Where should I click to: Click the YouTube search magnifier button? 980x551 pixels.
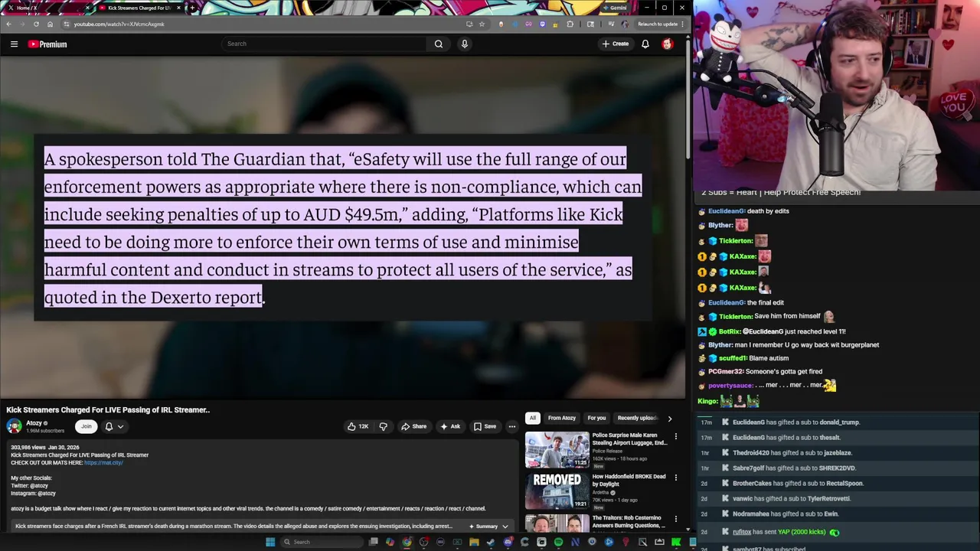point(439,44)
